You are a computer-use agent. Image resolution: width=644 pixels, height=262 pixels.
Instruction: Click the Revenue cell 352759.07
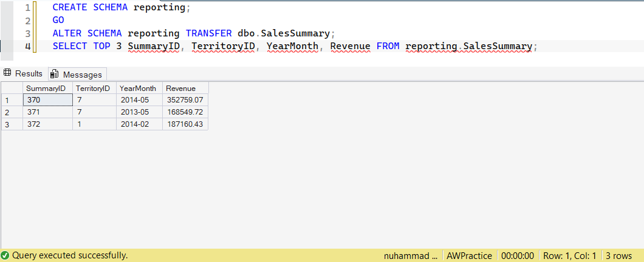pyautogui.click(x=186, y=100)
